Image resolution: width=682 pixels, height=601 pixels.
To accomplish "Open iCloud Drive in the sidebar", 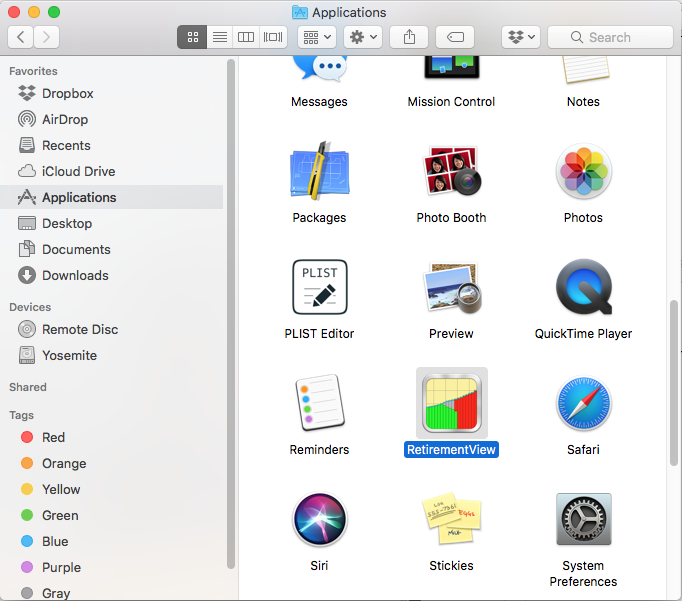I will (x=112, y=171).
